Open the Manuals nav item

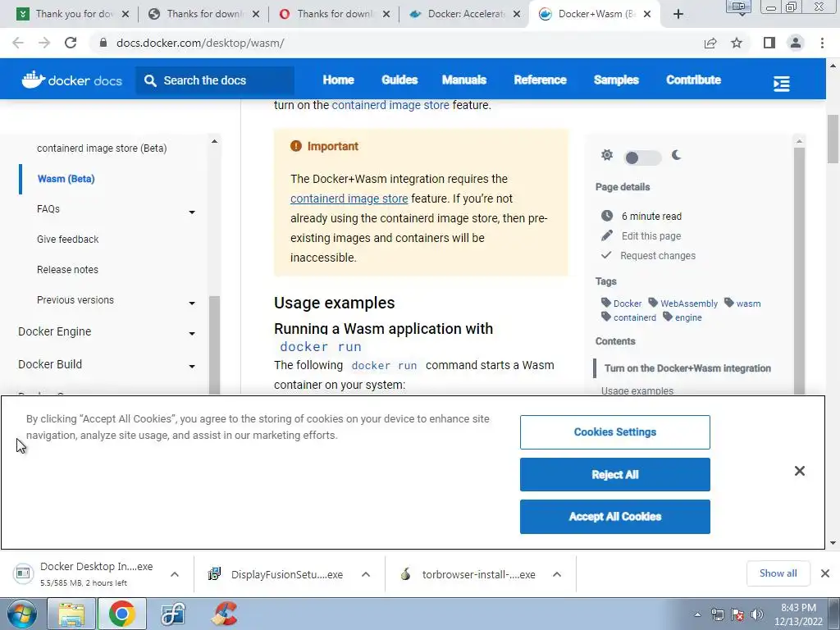464,80
